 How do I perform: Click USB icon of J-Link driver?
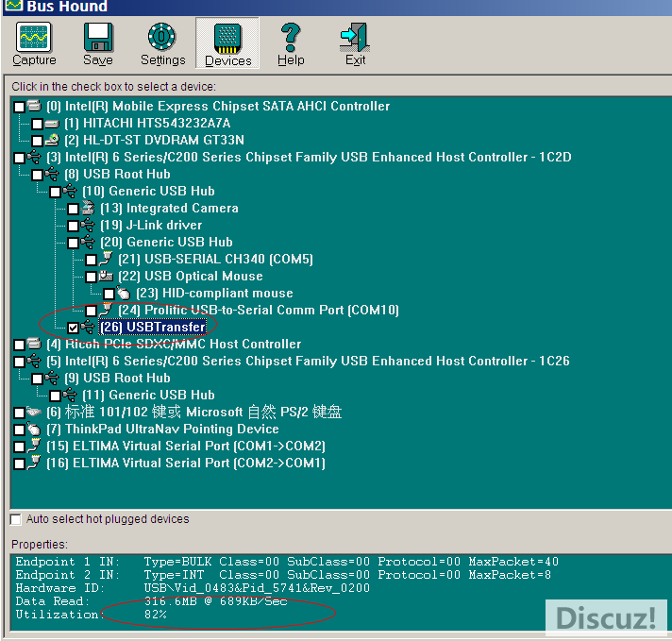88,225
